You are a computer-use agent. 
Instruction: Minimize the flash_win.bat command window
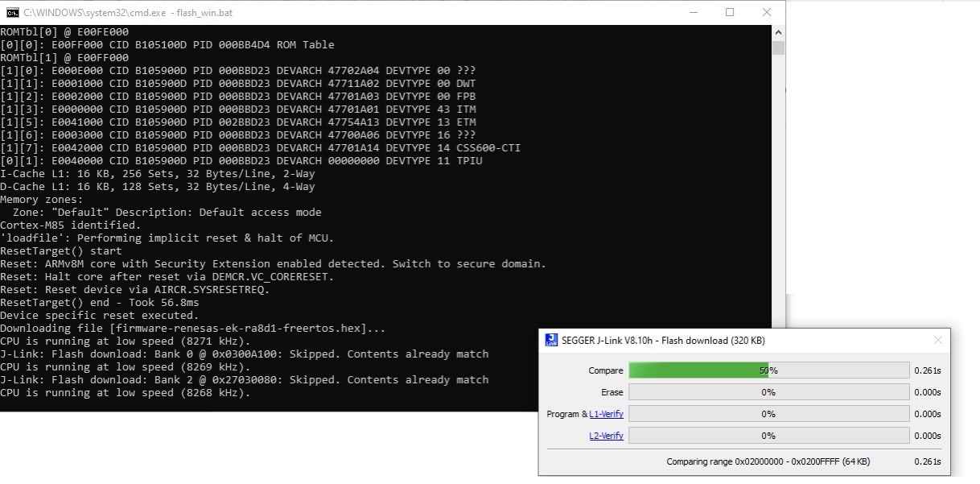[x=693, y=12]
